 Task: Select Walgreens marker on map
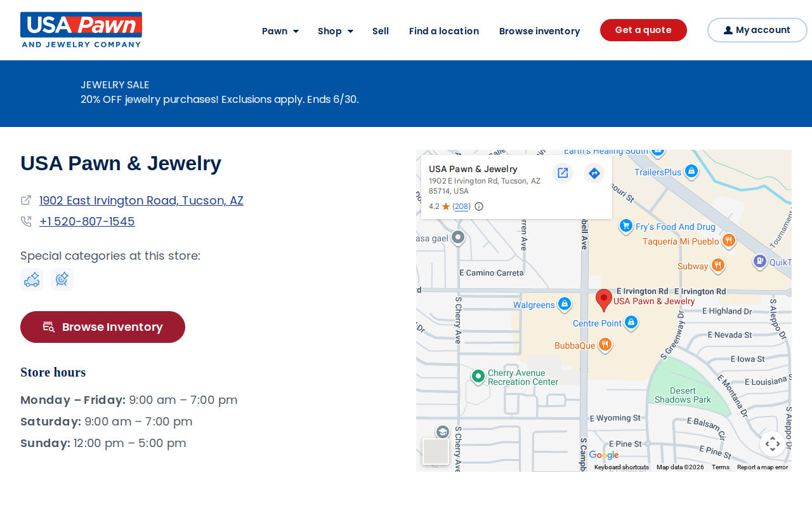[x=565, y=304]
